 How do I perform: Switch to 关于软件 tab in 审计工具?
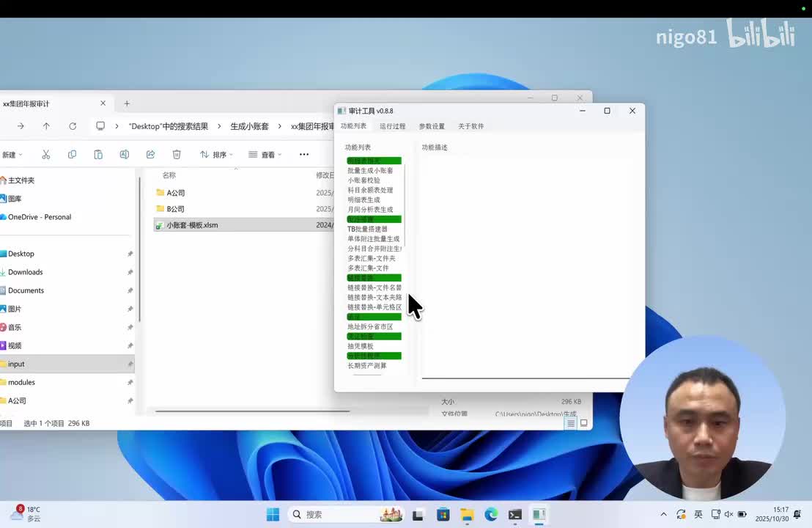point(470,126)
